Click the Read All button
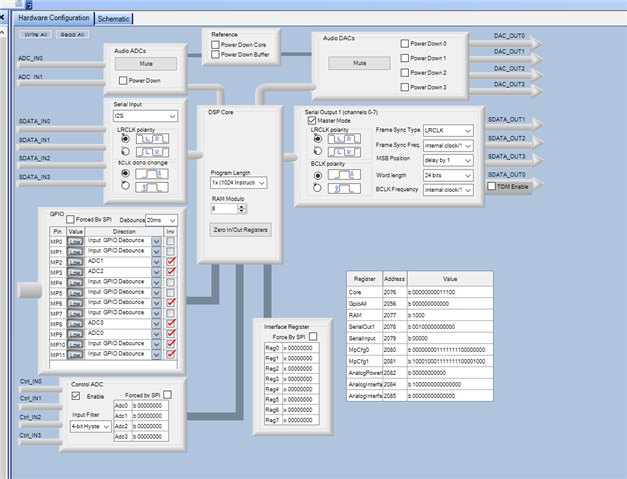 (x=72, y=34)
